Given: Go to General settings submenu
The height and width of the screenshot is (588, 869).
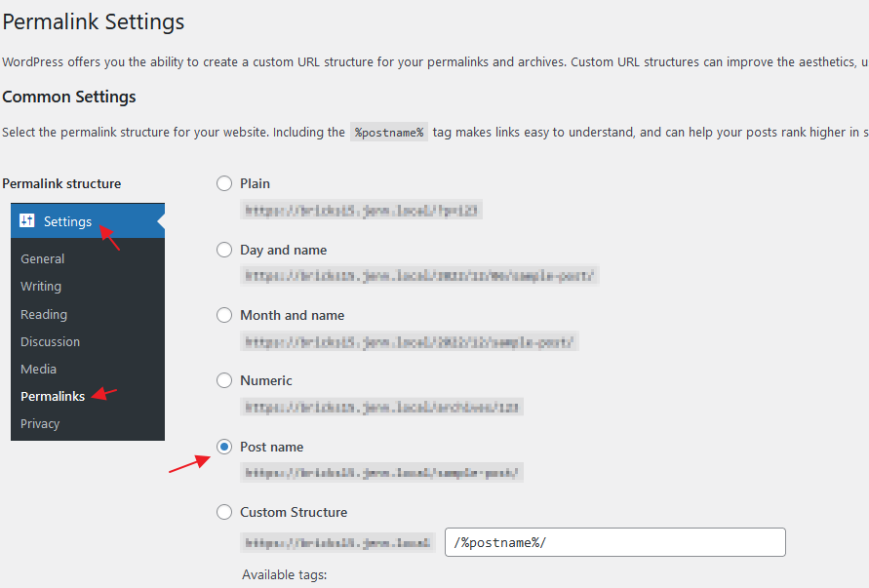Looking at the screenshot, I should pyautogui.click(x=43, y=258).
